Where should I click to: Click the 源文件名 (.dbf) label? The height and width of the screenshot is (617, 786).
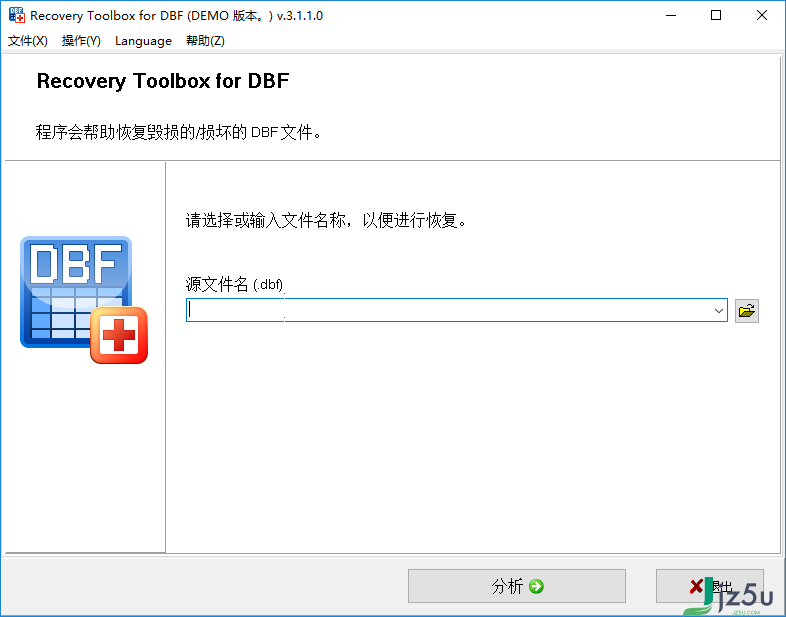pos(235,284)
